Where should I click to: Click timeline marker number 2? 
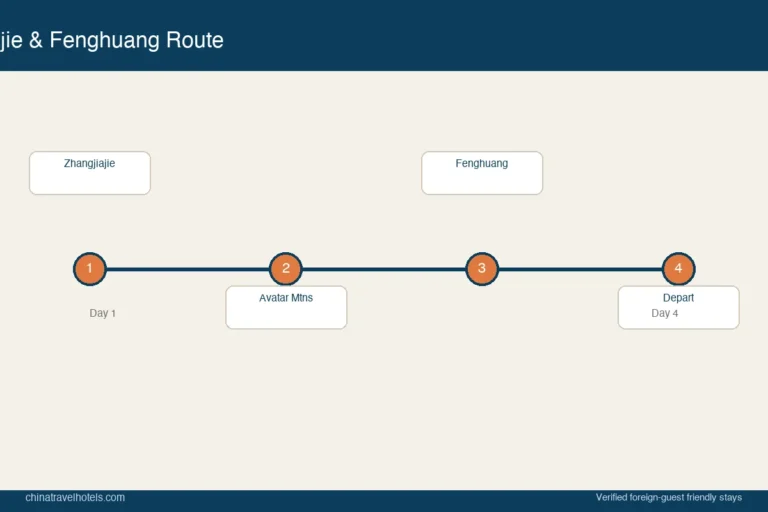(x=286, y=268)
